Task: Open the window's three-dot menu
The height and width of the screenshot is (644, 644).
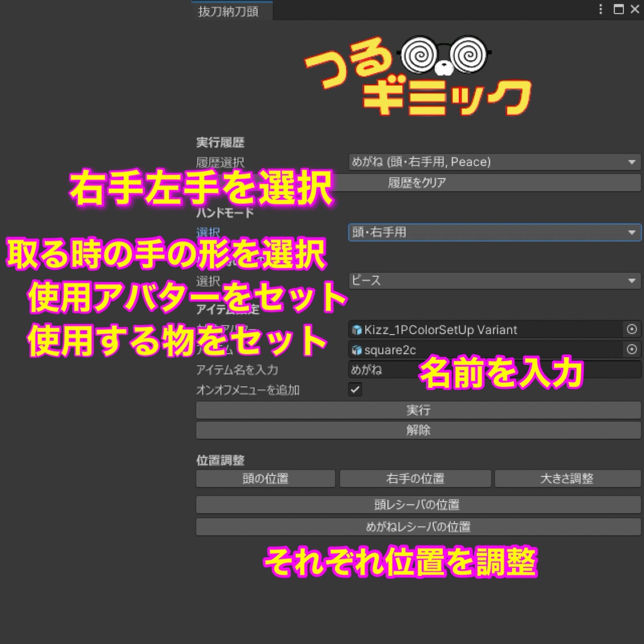Action: coord(601,9)
